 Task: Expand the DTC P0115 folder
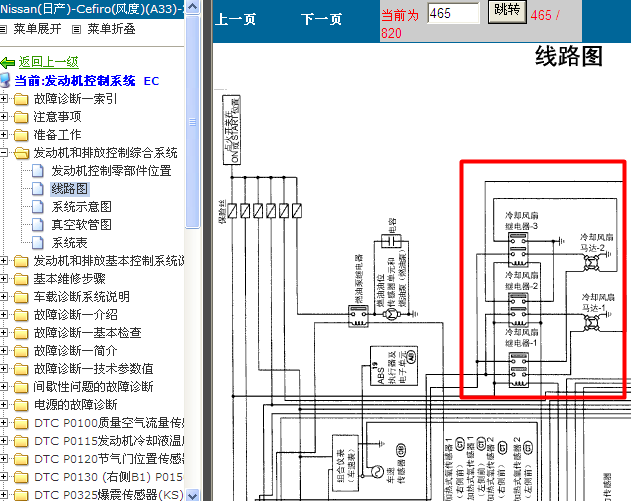(x=4, y=441)
